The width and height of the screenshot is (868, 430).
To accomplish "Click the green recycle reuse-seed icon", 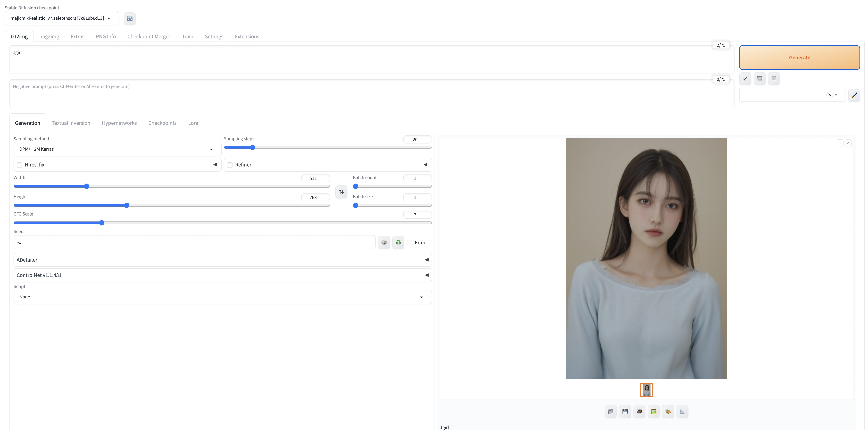I will click(398, 242).
